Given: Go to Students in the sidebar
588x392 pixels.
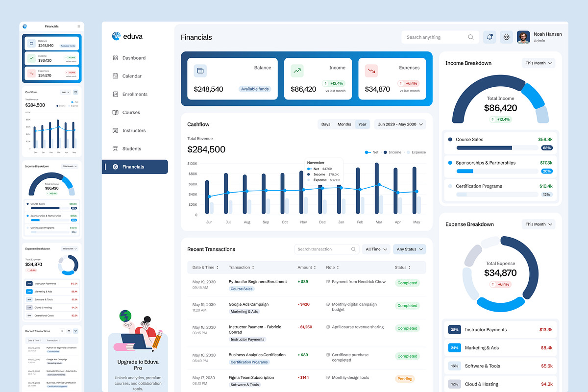Looking at the screenshot, I should coord(132,148).
